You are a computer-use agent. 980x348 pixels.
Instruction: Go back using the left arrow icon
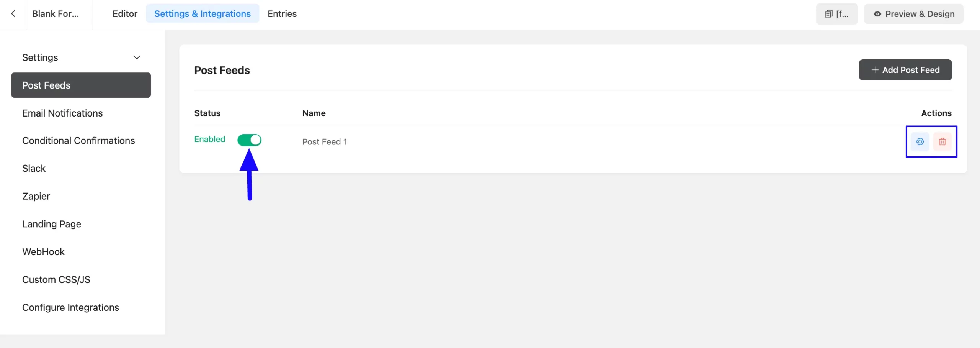pos(13,14)
